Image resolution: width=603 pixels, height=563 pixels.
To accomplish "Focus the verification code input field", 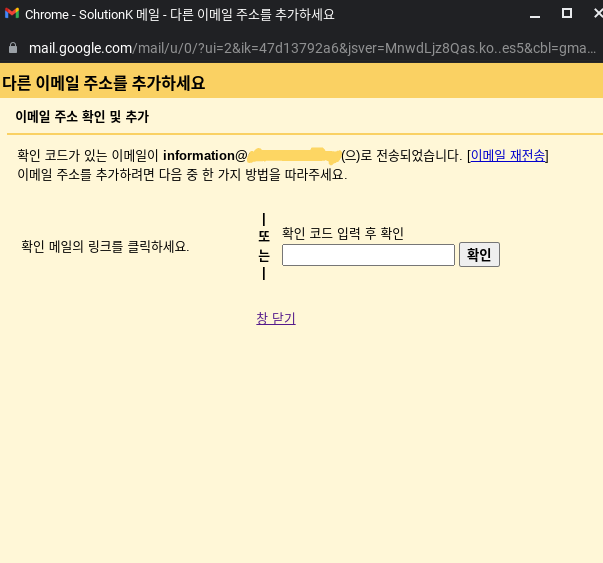I will (x=368, y=255).
